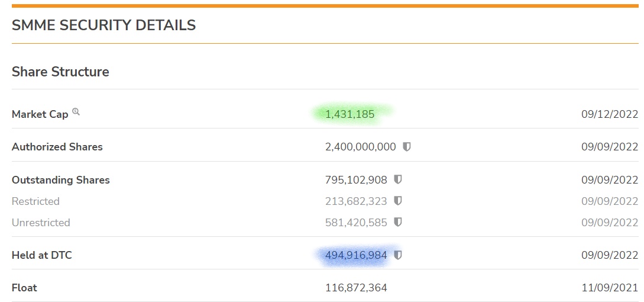Image resolution: width=644 pixels, height=302 pixels.
Task: Click the Authorized Shares date 09/09/2022
Action: point(610,147)
